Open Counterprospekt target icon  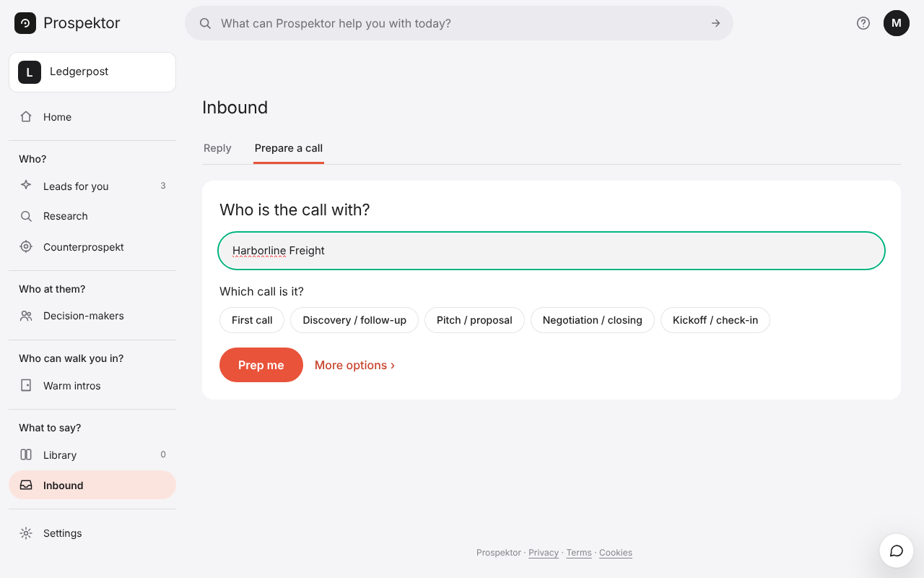pyautogui.click(x=26, y=246)
